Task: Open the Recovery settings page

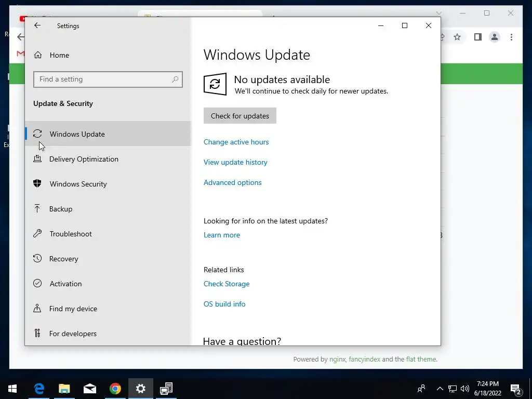Action: (x=108, y=259)
